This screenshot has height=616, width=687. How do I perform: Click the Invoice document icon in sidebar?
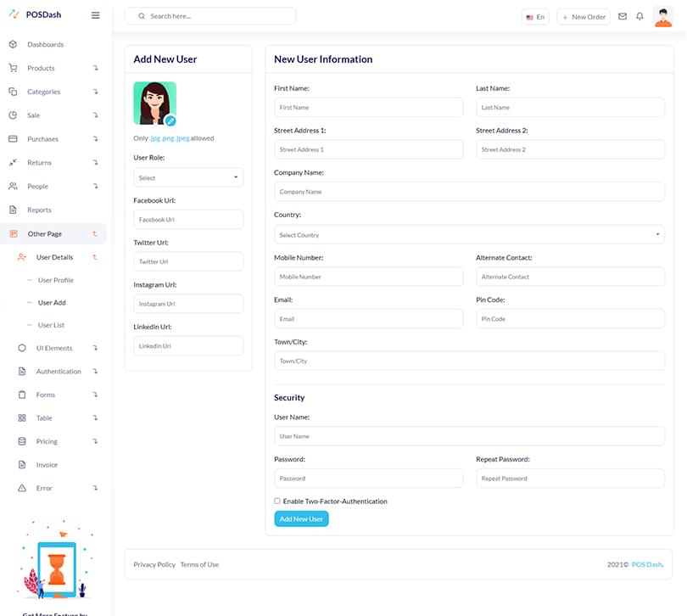pos(22,465)
